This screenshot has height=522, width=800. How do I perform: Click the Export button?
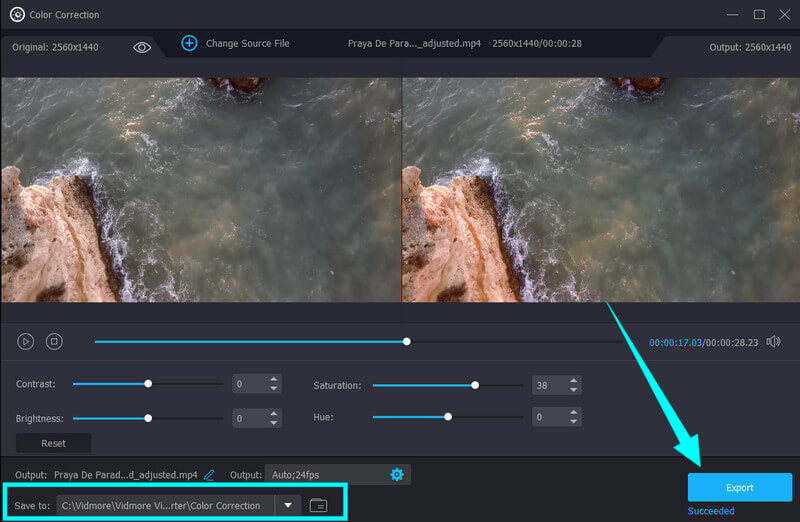(x=740, y=487)
